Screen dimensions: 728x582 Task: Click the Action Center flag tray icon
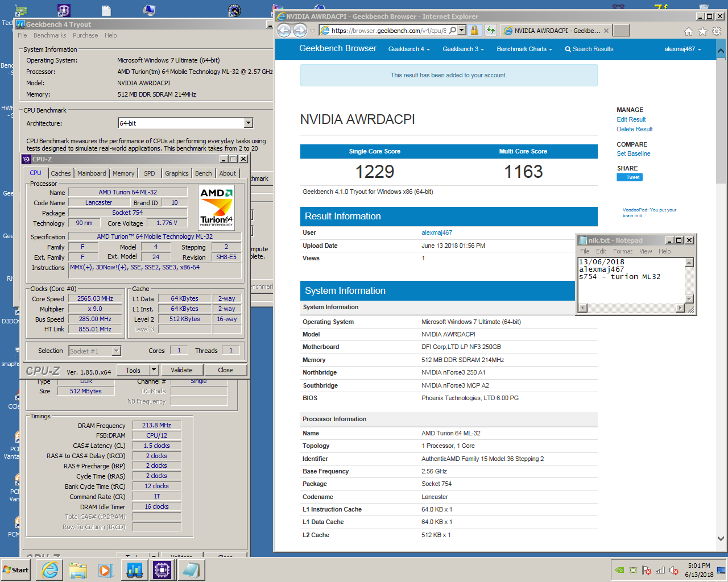click(x=647, y=570)
